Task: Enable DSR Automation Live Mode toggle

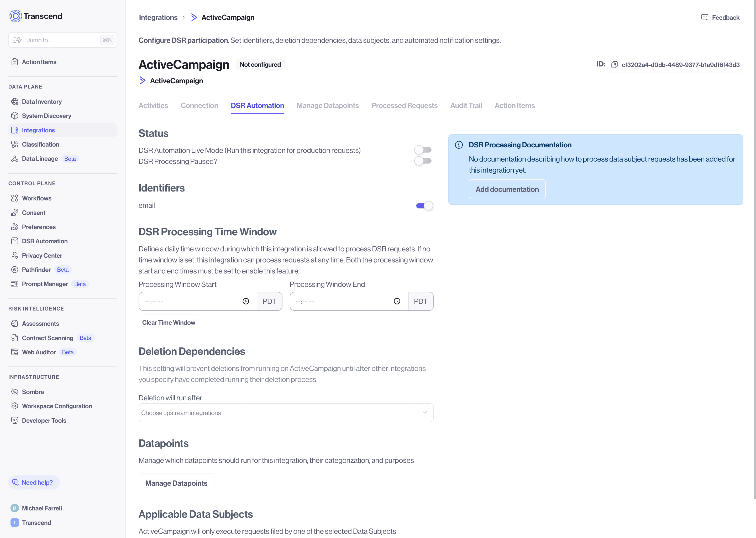Action: (x=423, y=150)
